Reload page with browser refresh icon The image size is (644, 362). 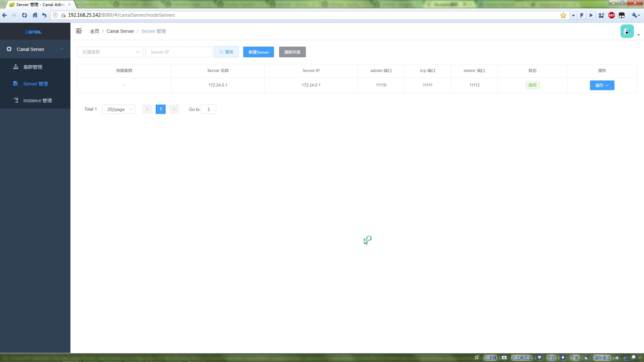pos(24,15)
